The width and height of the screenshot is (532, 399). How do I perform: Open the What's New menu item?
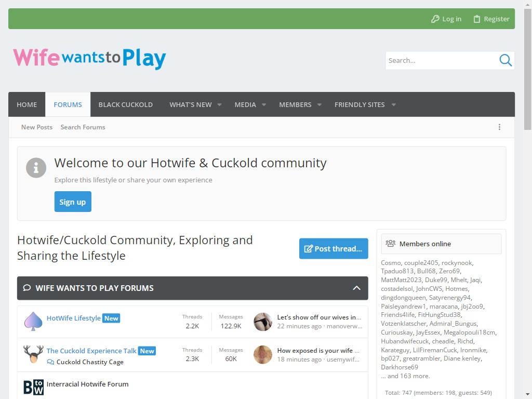click(x=191, y=104)
